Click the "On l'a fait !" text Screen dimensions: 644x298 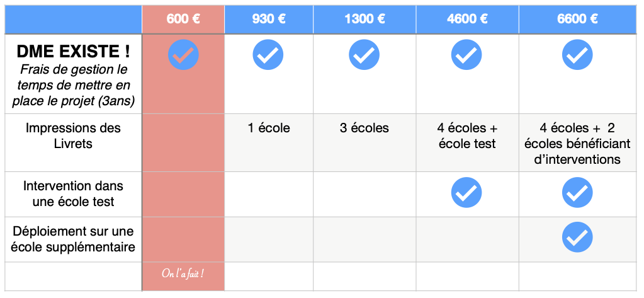click(183, 274)
